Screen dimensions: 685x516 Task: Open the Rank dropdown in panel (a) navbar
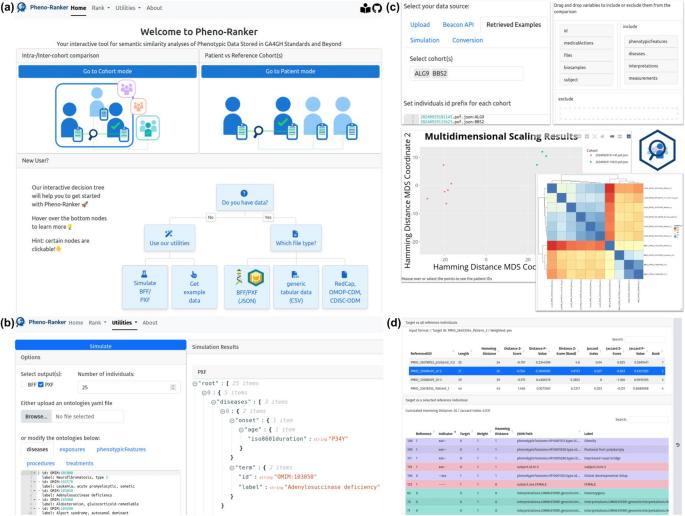tap(100, 8)
